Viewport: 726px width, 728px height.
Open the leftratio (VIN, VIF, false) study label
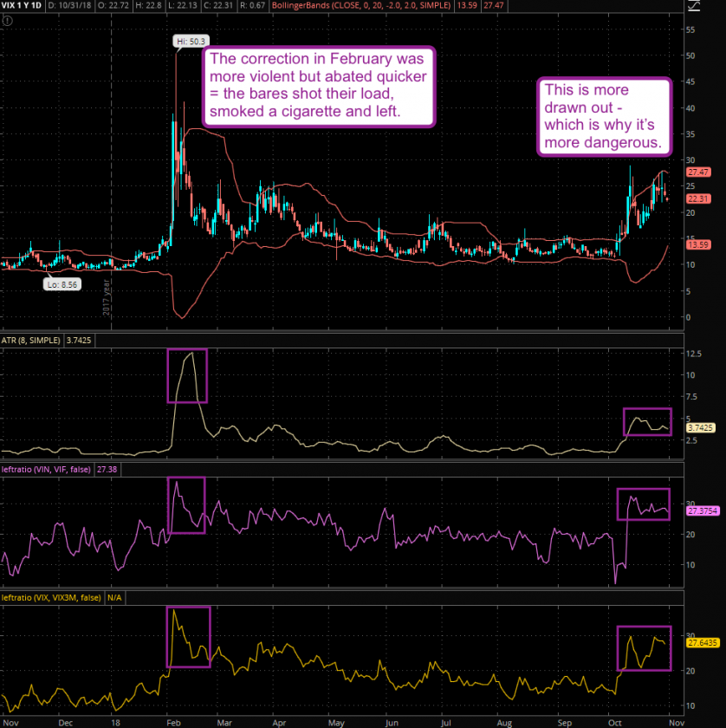click(46, 470)
